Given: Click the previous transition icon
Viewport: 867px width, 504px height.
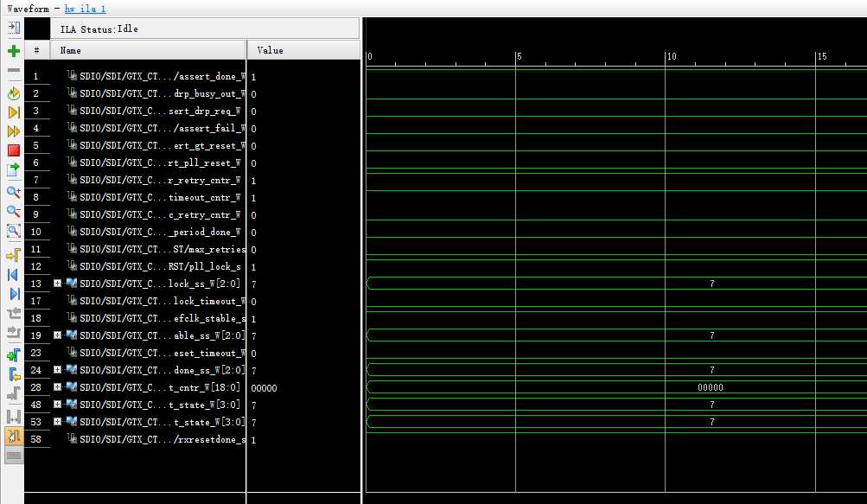Looking at the screenshot, I should pos(14,313).
